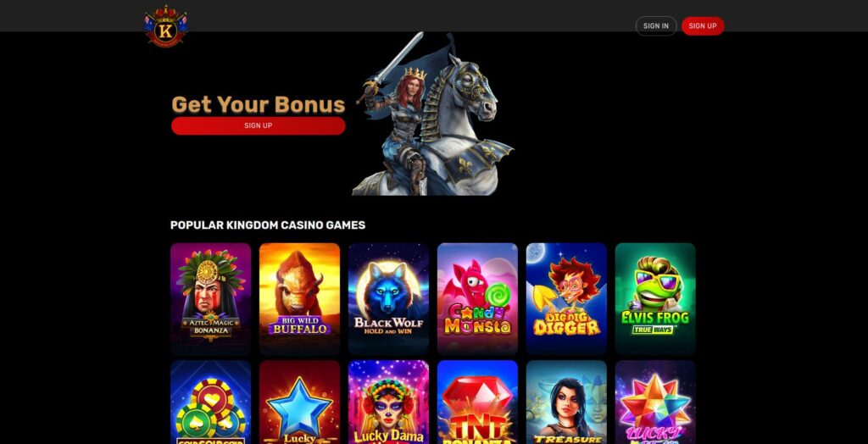Open the Candy Monsta game tile
Viewport: 868px width, 444px height.
coord(477,298)
